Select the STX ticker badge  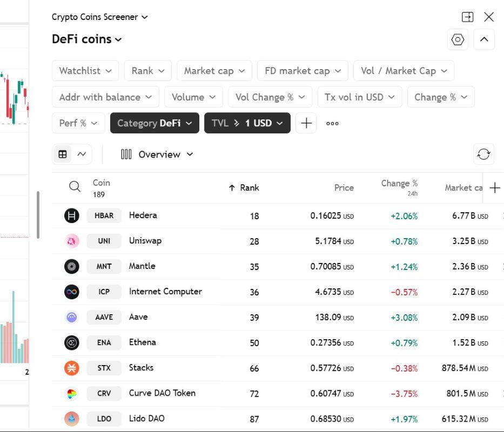click(x=104, y=368)
